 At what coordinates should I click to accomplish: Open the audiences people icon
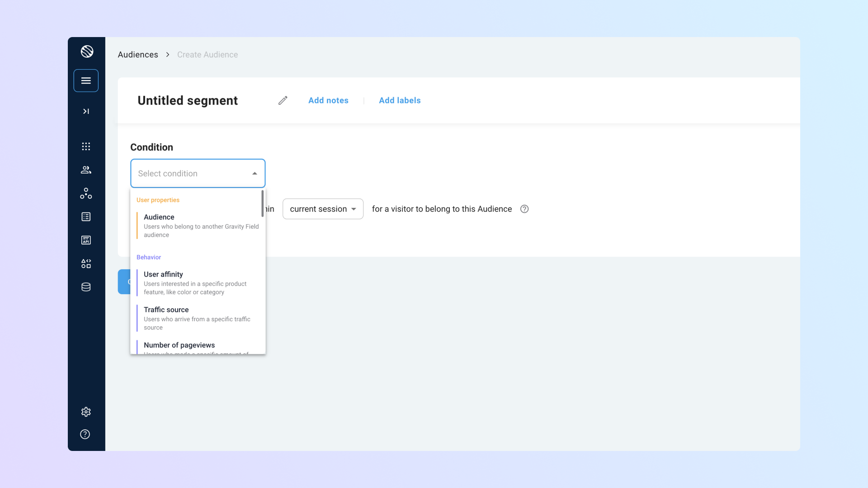(x=86, y=170)
